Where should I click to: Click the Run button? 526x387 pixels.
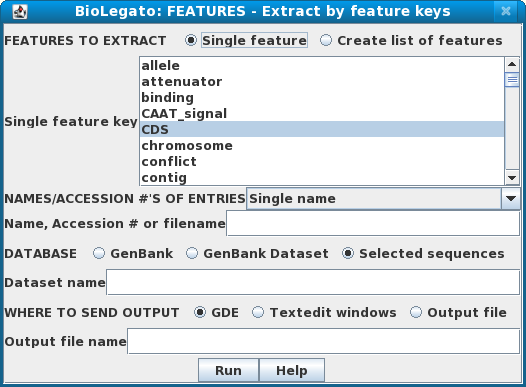228,371
